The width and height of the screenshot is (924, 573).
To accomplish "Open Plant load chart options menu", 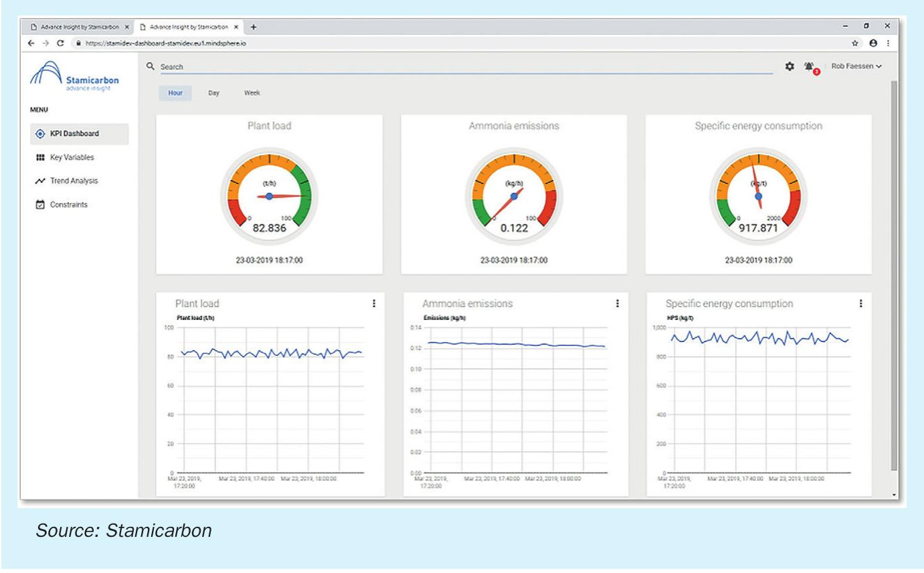I will pos(373,303).
